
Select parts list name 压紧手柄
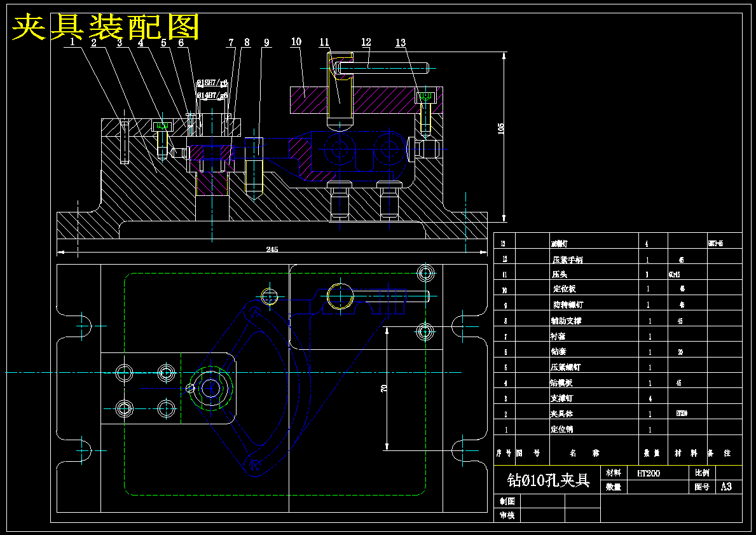(568, 260)
